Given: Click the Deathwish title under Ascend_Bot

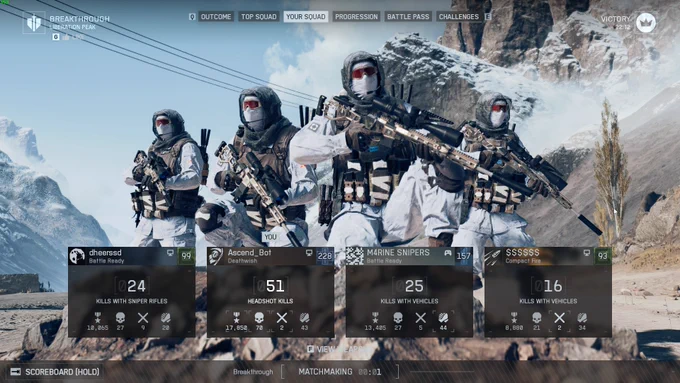Looking at the screenshot, I should point(242,261).
